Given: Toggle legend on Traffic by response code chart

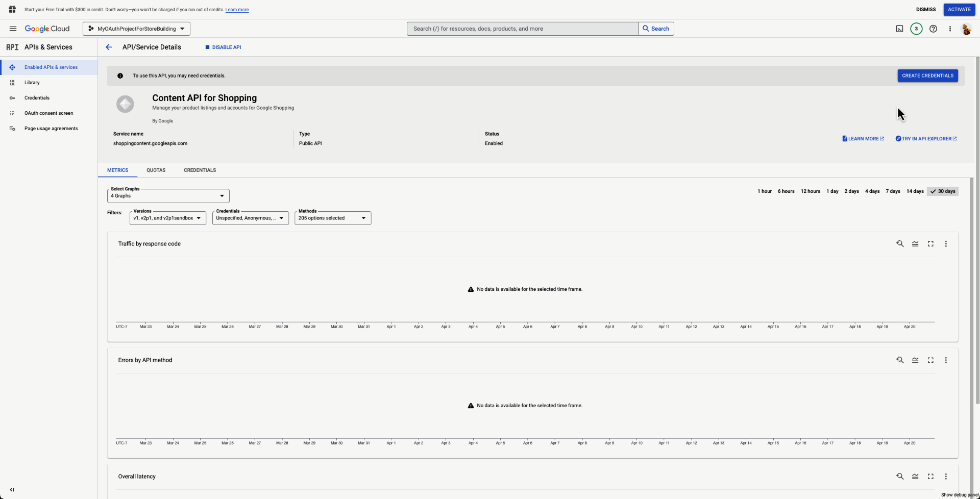Looking at the screenshot, I should pyautogui.click(x=915, y=244).
